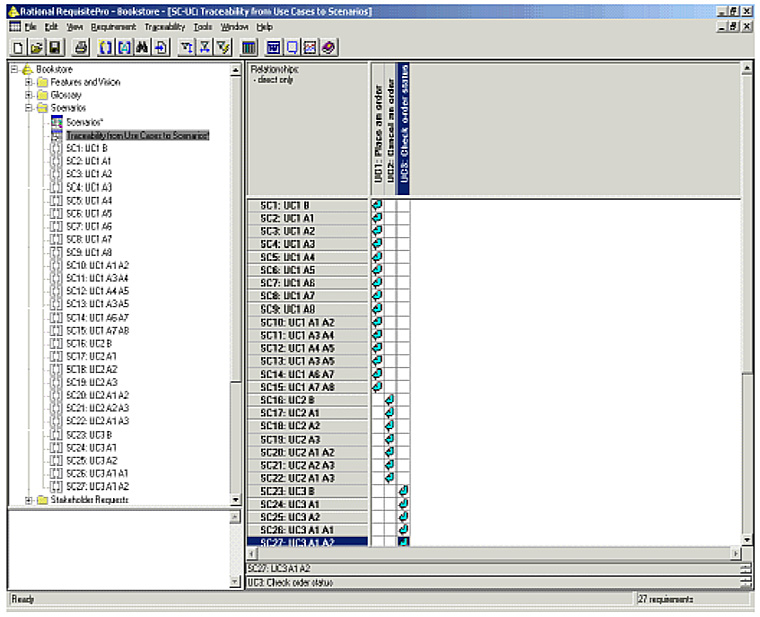Screen dimensions: 760x617
Task: Expand the Features and Vision folder
Action: click(29, 82)
